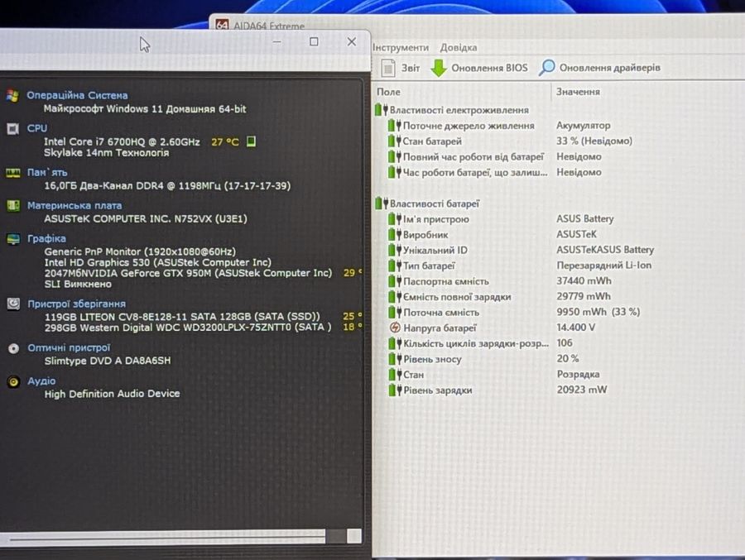Open the Довідка menu in AIDA64

(x=459, y=47)
